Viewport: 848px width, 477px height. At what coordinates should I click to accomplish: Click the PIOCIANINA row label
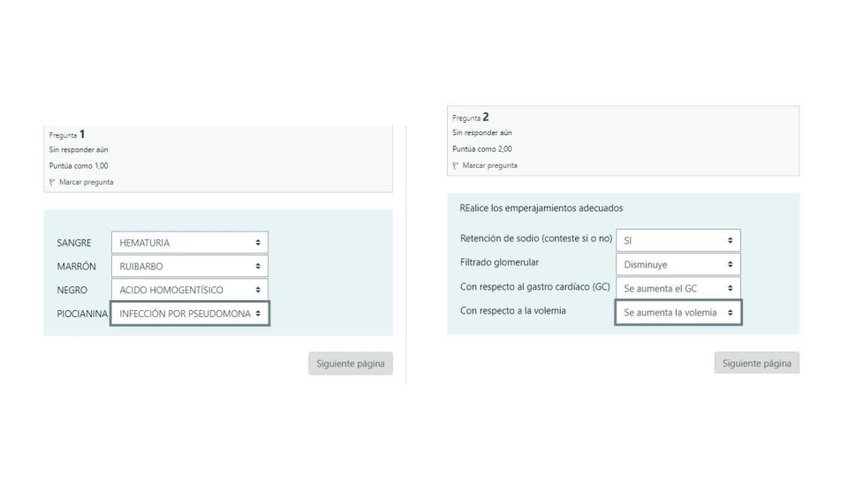pyautogui.click(x=83, y=314)
